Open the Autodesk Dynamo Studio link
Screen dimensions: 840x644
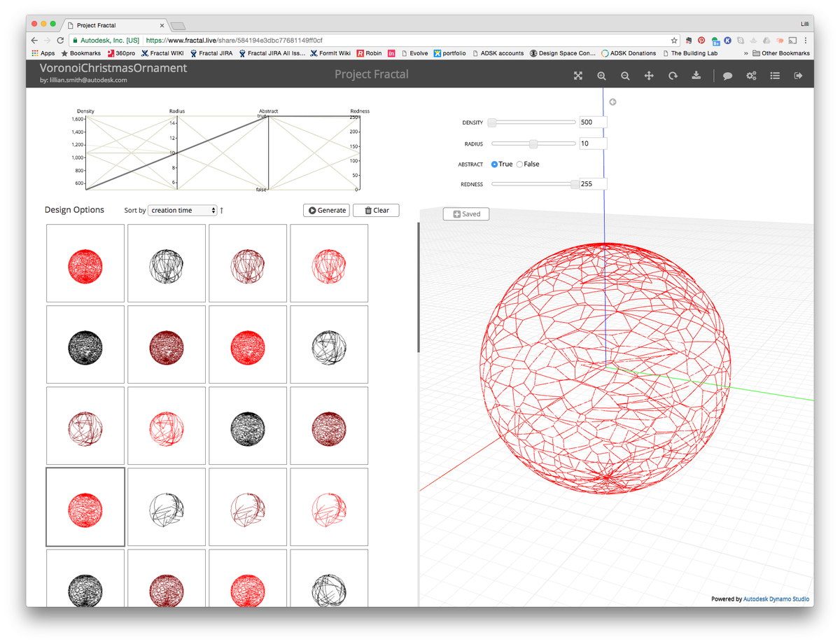click(x=776, y=599)
